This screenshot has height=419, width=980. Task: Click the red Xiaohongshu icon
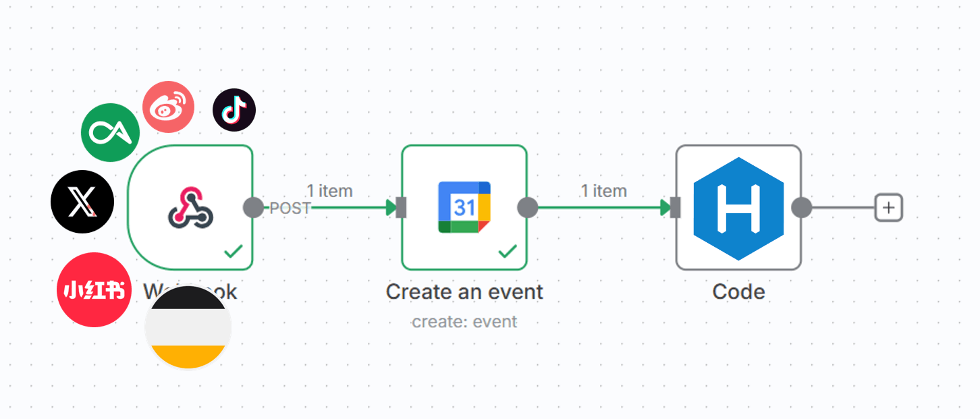coord(94,290)
